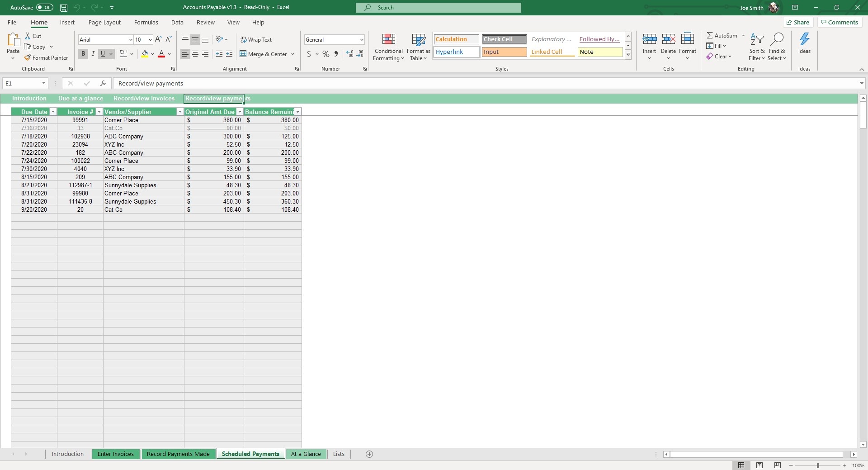Screen dimensions: 868x470
Task: Open the At a Glance sheet tab
Action: pyautogui.click(x=306, y=454)
